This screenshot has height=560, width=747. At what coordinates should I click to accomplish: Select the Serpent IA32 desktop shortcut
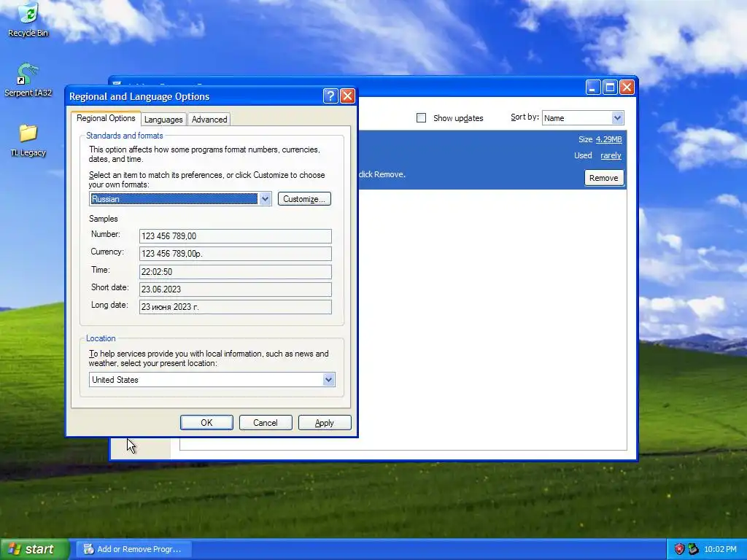[28, 79]
